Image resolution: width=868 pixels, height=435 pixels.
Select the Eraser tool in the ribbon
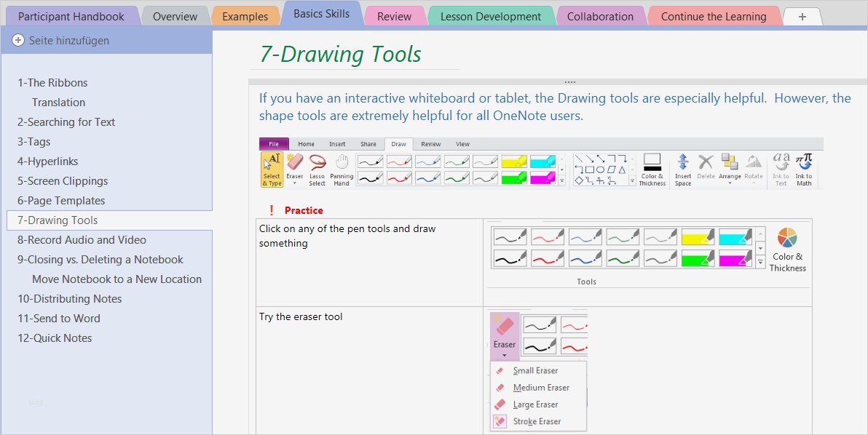pos(294,164)
